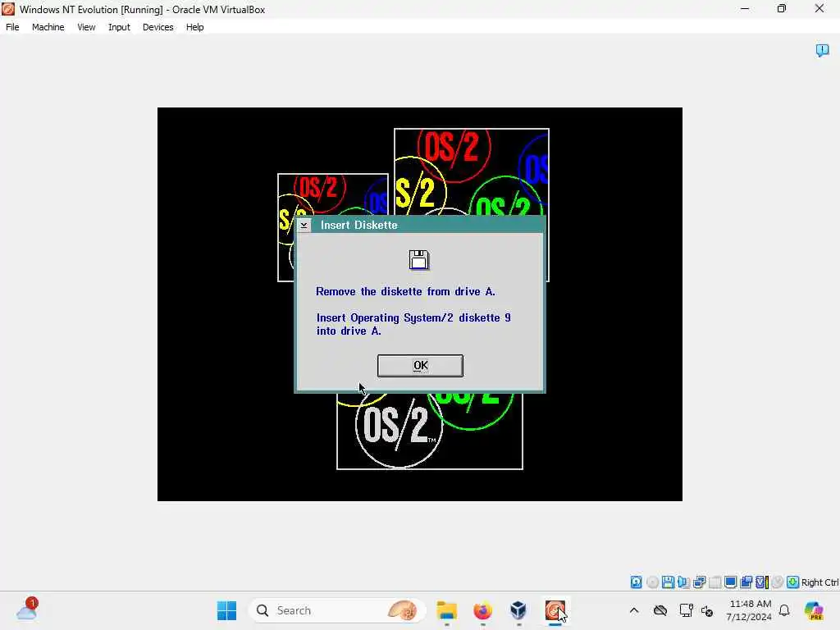
Task: Open the Input menu
Action: click(119, 27)
